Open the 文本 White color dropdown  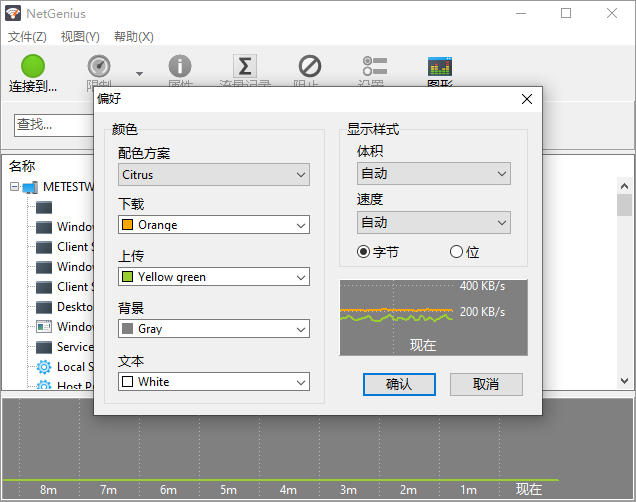click(x=214, y=382)
